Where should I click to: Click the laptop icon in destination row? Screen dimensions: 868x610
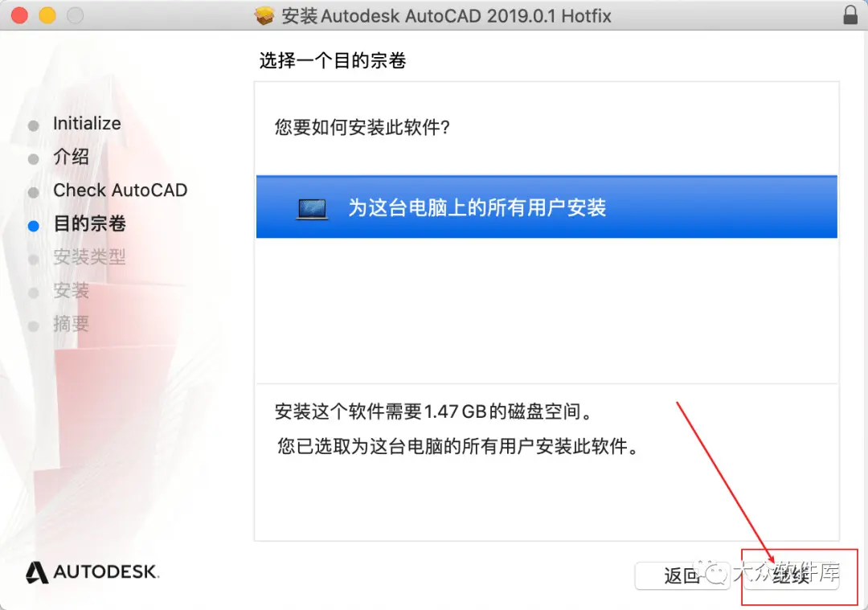click(312, 209)
